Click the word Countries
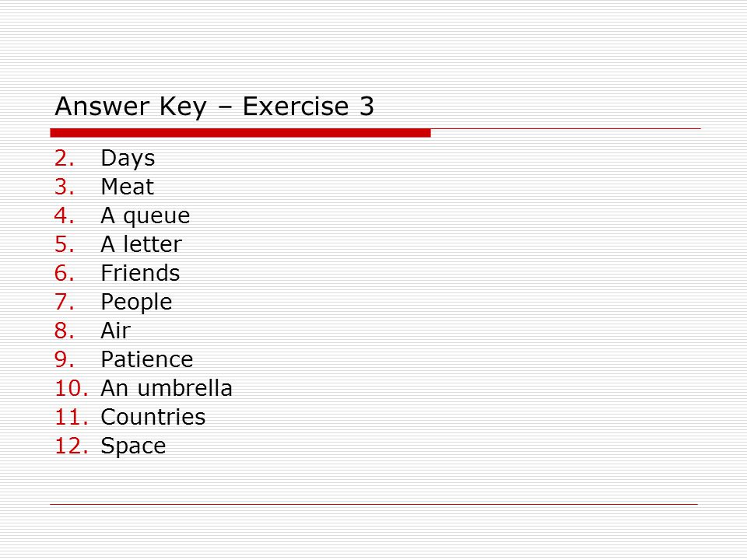 (153, 417)
